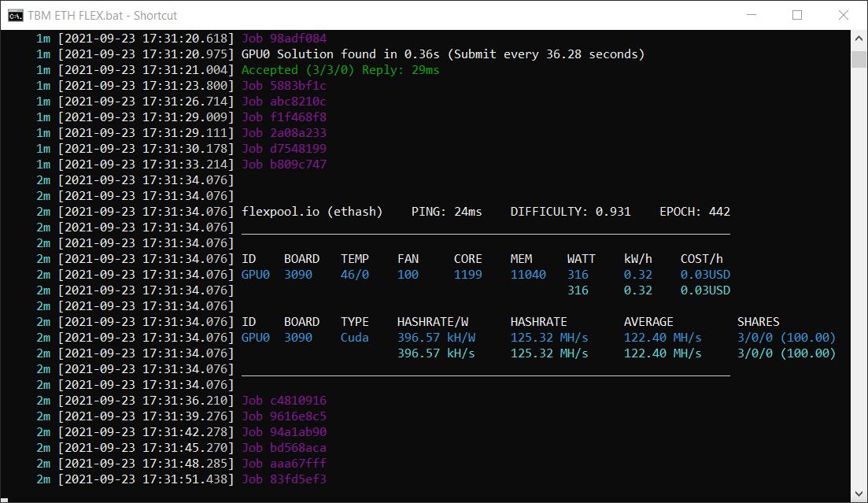This screenshot has width=868, height=503.
Task: Click the 'SHARES' column header
Action: [x=759, y=322]
